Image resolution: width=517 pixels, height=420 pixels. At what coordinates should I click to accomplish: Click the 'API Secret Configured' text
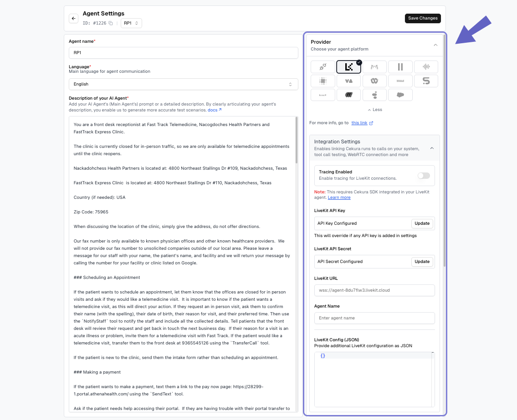pos(340,262)
